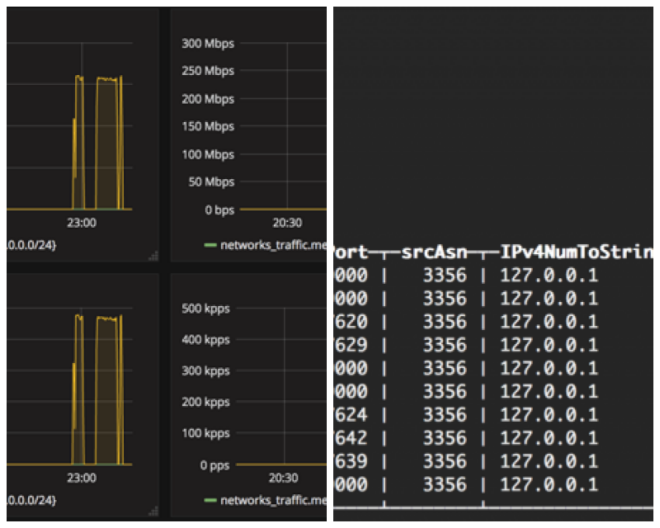
Task: Click the resize handle of the bottom-left graph panel
Action: 153,511
